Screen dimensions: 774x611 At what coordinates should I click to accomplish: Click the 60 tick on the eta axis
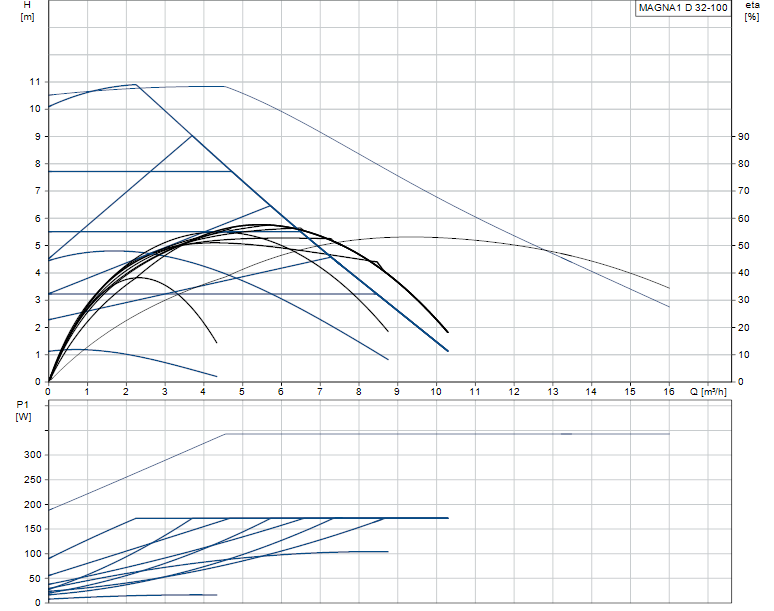click(743, 218)
